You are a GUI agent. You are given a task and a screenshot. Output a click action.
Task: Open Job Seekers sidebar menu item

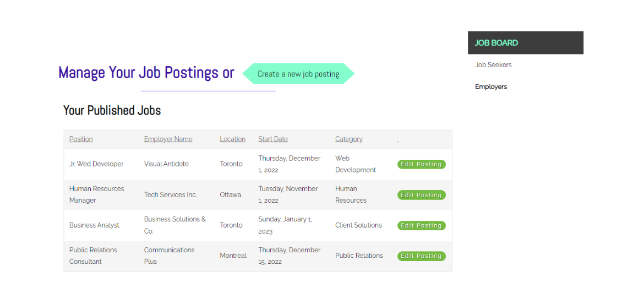point(493,65)
